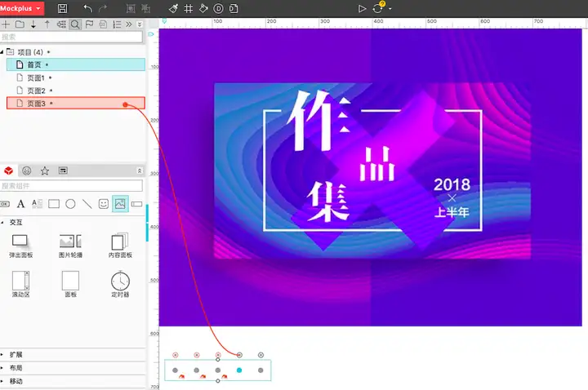Pick the text label A component
Viewport: 588px width, 390px height.
[x=20, y=204]
